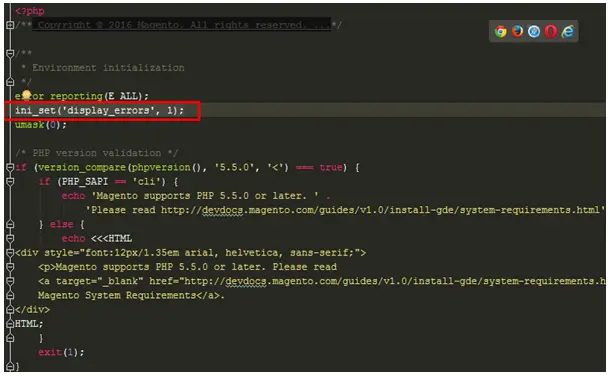Viewport: 614px width, 376px height.
Task: Open the file in Safari browser
Action: point(534,31)
